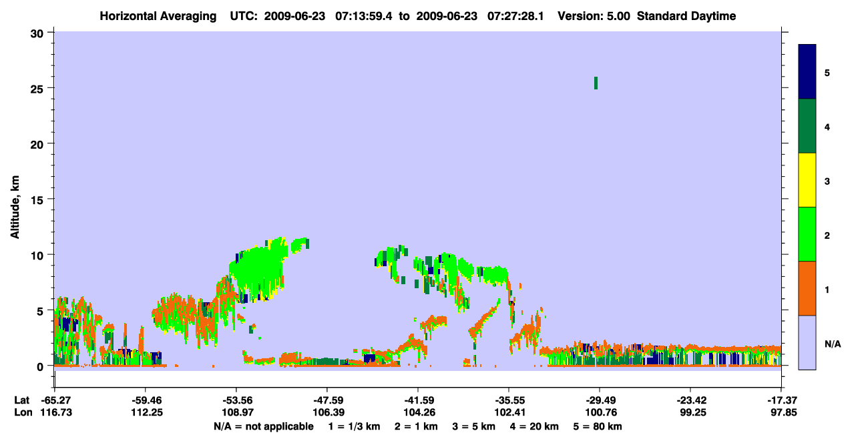Click the latitude value -59.46
868x445 pixels.
pos(145,400)
